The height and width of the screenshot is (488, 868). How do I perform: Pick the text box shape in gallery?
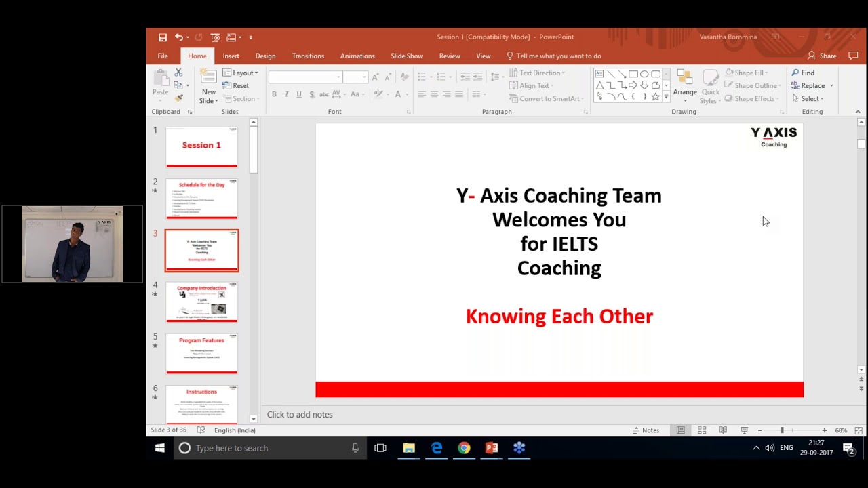pos(599,74)
